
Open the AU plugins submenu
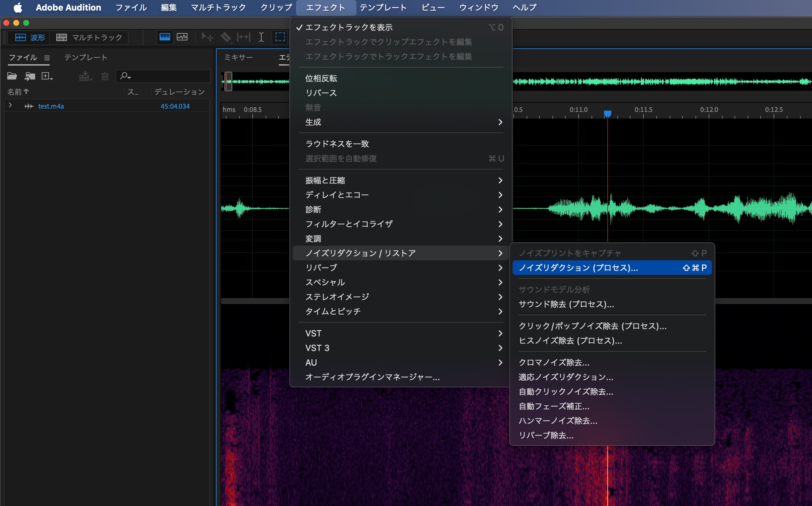tap(400, 362)
